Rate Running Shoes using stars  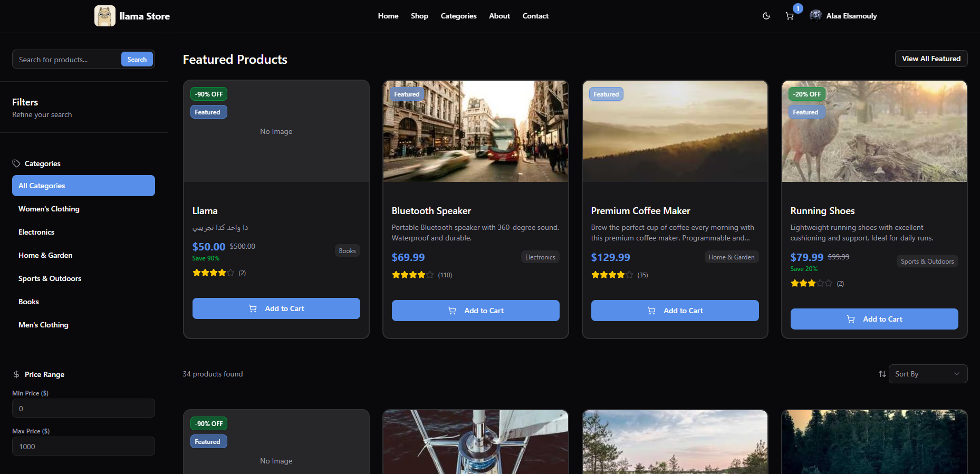(x=811, y=283)
